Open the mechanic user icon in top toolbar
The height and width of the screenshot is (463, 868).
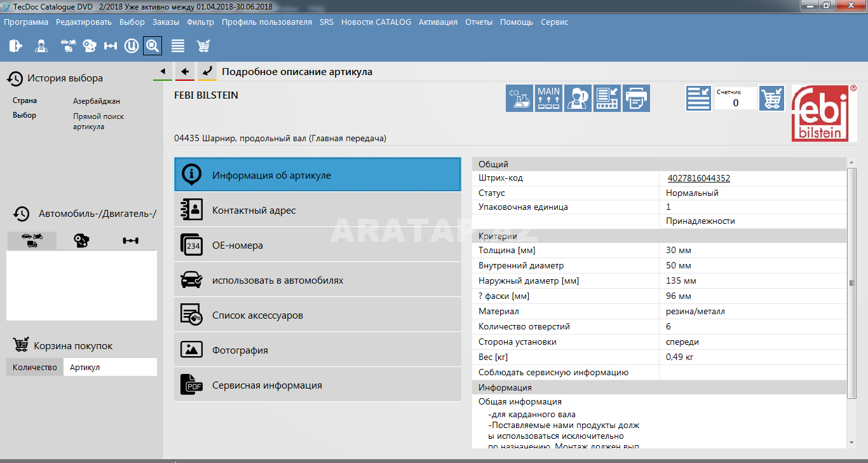[41, 46]
